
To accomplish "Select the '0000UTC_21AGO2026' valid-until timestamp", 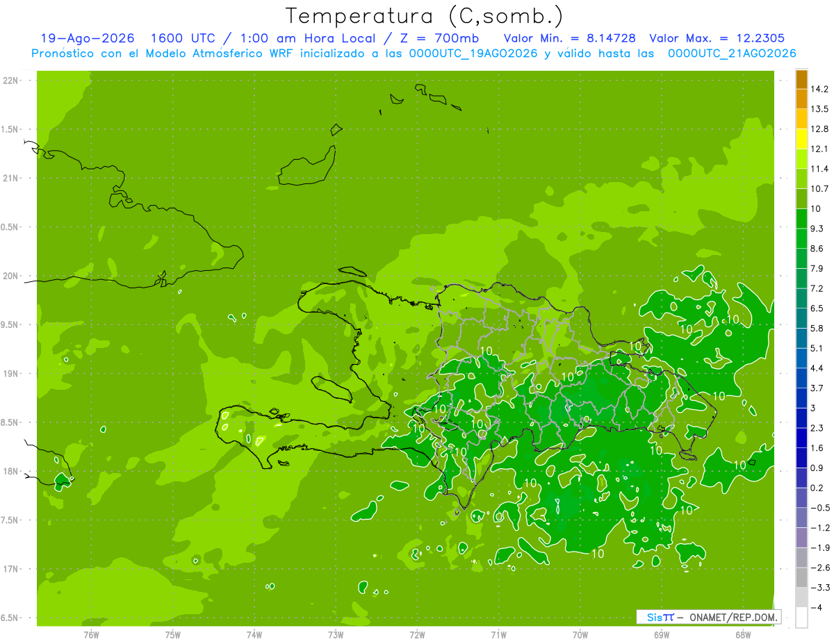I will pyautogui.click(x=732, y=53).
